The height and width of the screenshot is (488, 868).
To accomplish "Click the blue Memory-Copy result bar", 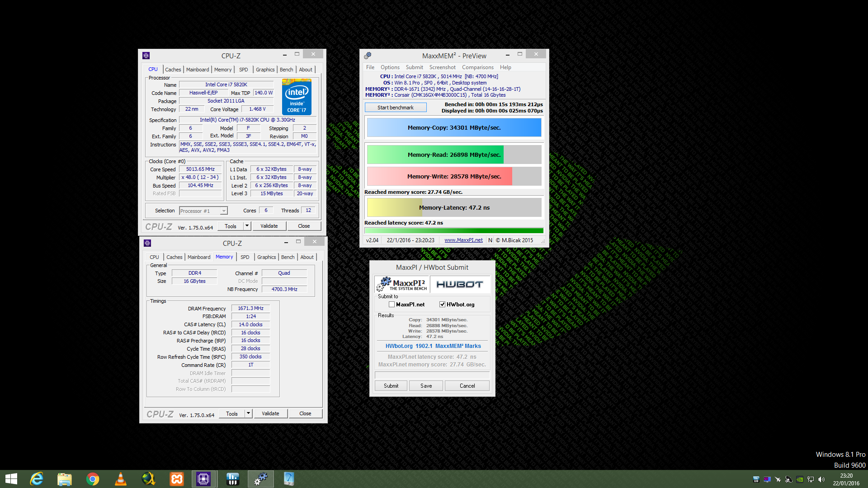I will click(x=454, y=128).
